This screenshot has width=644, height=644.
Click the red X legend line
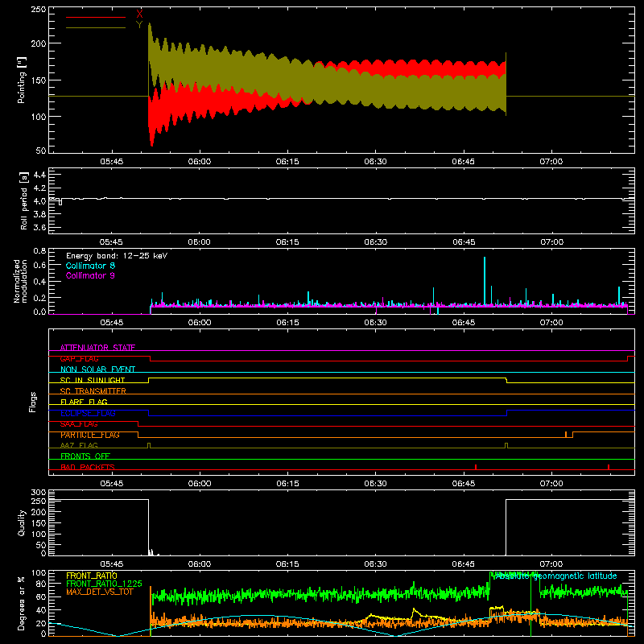click(x=96, y=17)
